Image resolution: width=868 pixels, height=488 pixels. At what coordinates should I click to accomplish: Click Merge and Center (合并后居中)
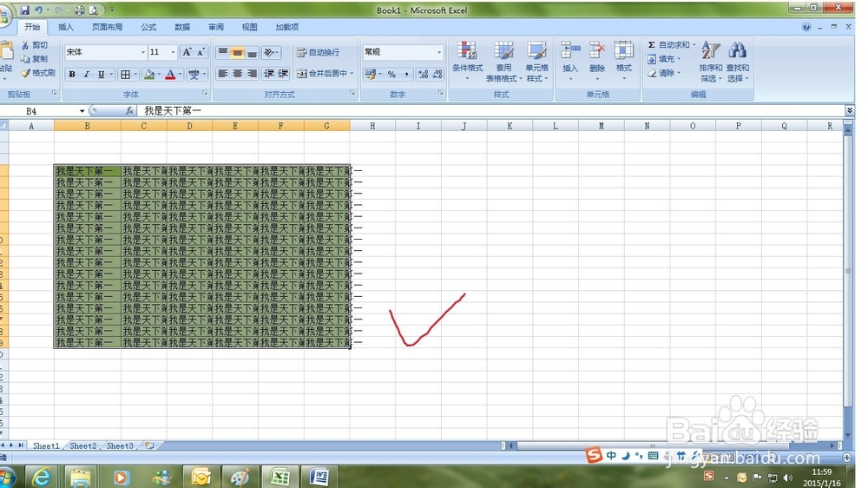[322, 73]
